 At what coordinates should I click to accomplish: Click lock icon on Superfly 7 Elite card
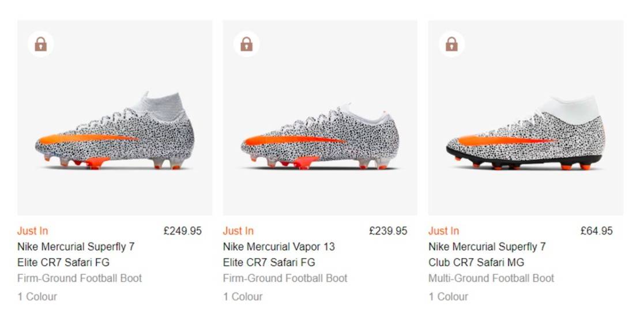coord(40,44)
